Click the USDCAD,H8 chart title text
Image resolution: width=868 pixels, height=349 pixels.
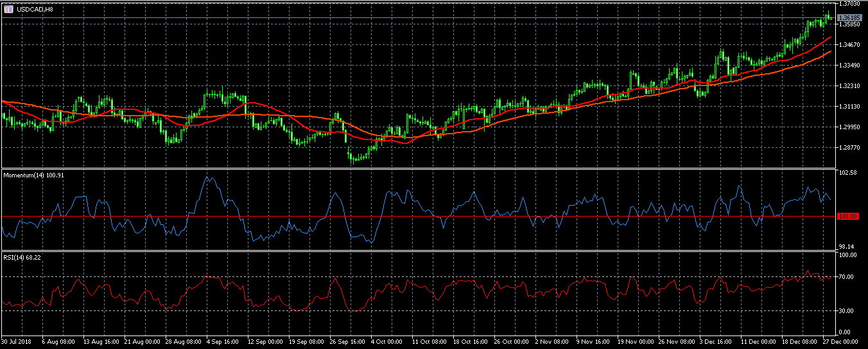(35, 9)
